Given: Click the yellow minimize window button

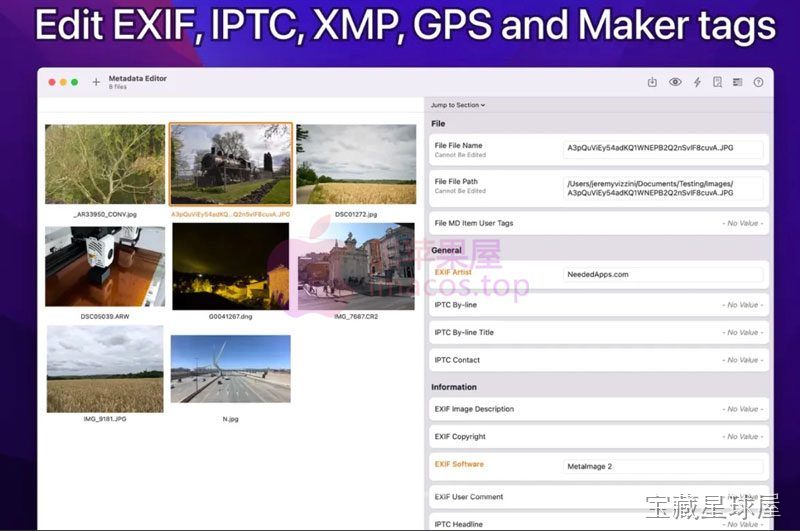Looking at the screenshot, I should tap(63, 82).
